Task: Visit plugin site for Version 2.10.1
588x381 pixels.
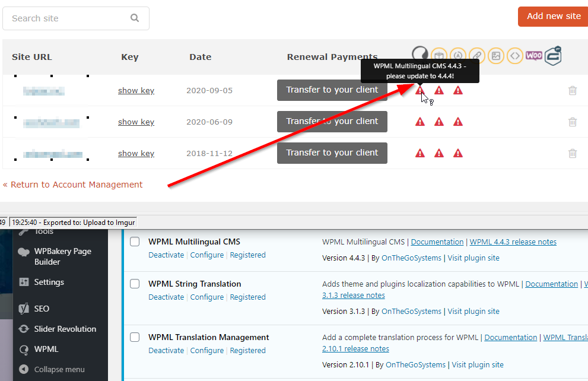Action: click(x=478, y=364)
